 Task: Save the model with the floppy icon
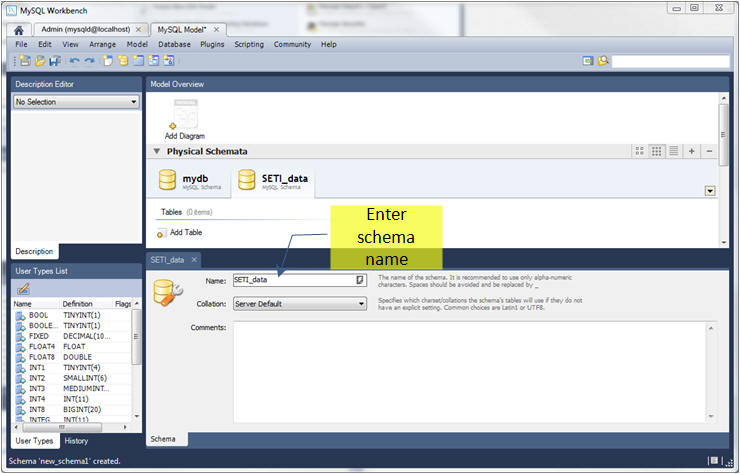click(x=55, y=60)
